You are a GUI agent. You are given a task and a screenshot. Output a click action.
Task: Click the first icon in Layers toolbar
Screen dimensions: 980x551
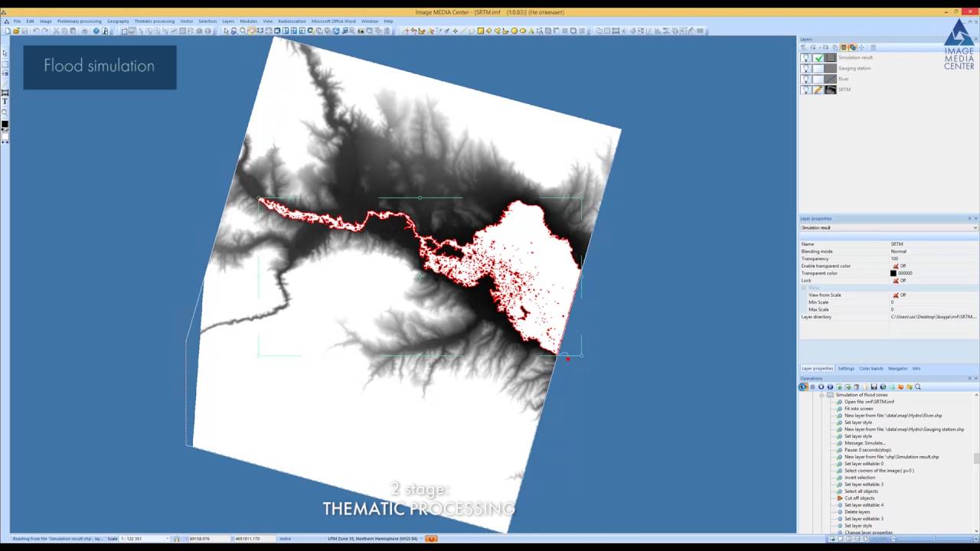point(804,47)
